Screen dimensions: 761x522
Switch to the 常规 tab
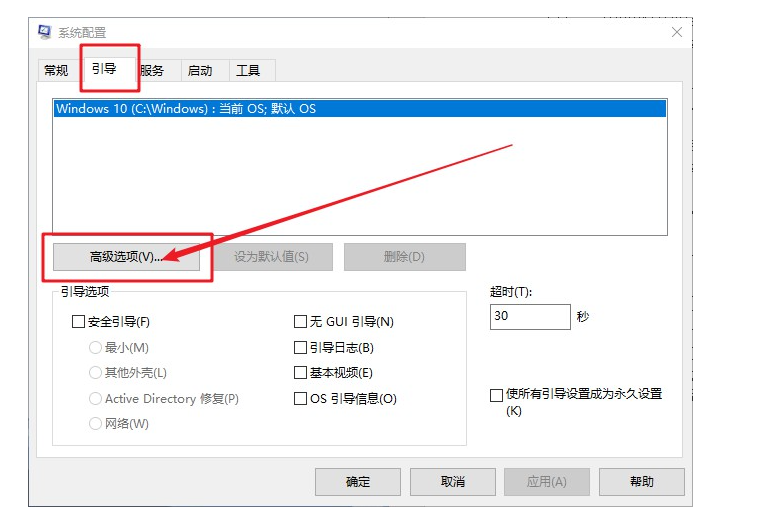click(56, 71)
